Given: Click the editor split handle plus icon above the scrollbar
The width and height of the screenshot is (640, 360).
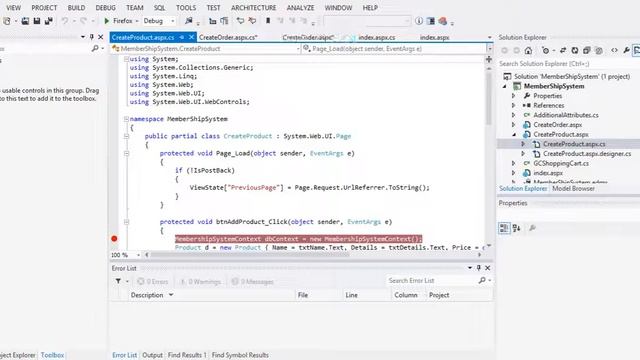Looking at the screenshot, I should pos(489,60).
